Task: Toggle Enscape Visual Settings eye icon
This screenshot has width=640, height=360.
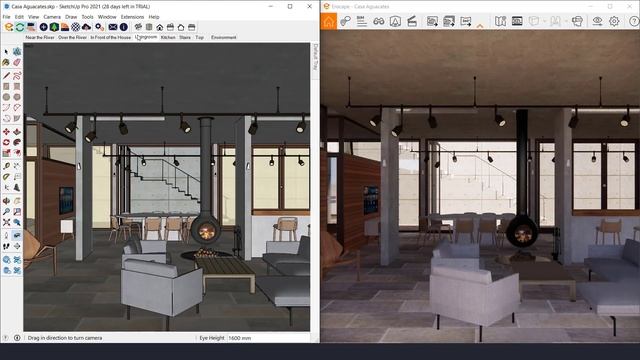Action: [x=597, y=21]
